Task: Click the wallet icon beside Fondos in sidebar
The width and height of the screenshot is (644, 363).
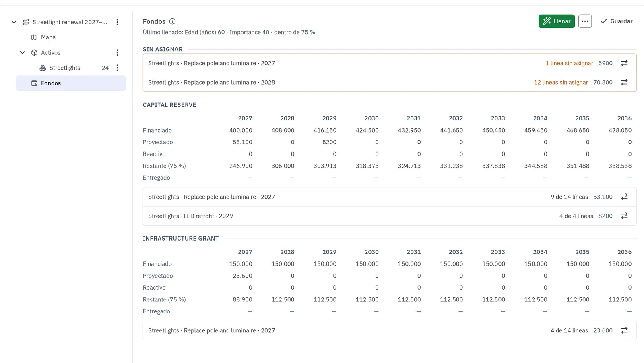Action: [34, 83]
